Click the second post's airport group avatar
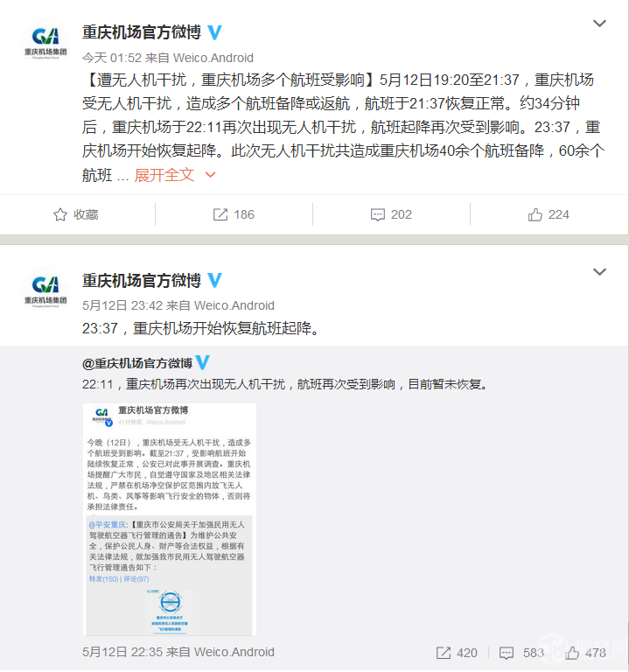 click(x=45, y=290)
